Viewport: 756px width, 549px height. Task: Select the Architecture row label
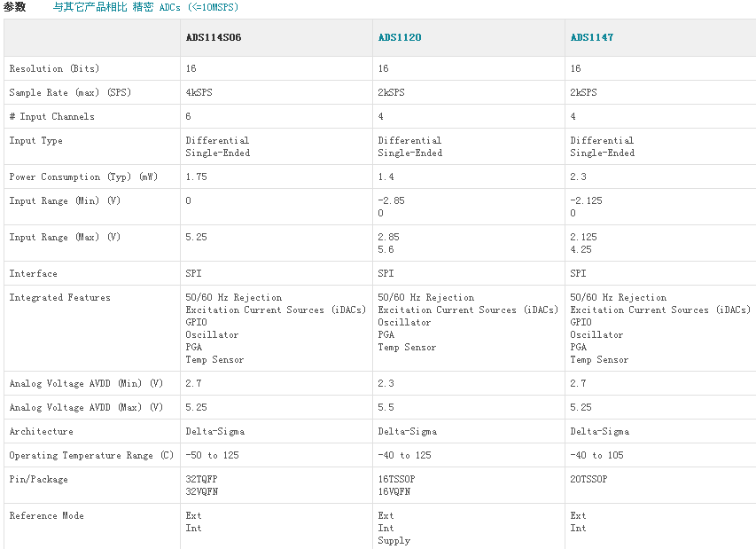[x=41, y=431]
